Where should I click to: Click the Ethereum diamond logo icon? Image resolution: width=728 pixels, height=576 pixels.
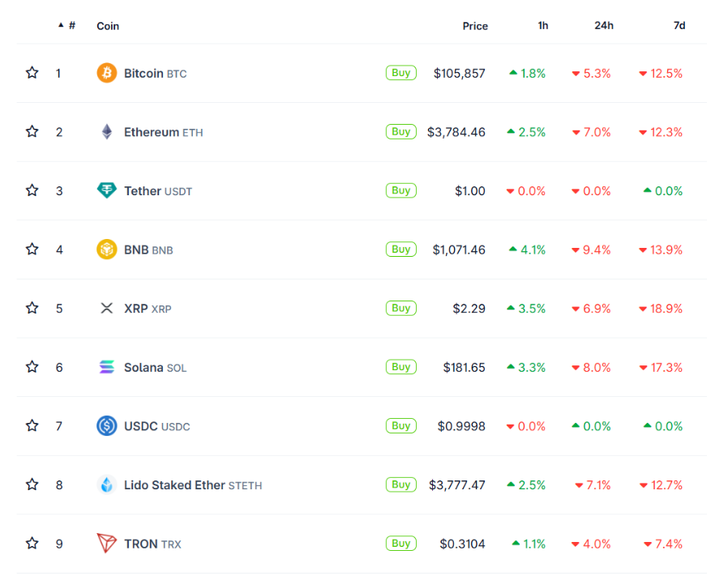pyautogui.click(x=107, y=132)
